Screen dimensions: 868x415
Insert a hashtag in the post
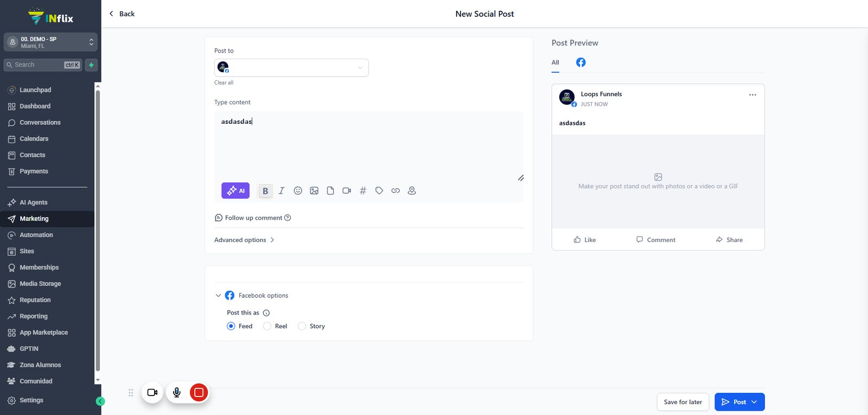coord(363,191)
